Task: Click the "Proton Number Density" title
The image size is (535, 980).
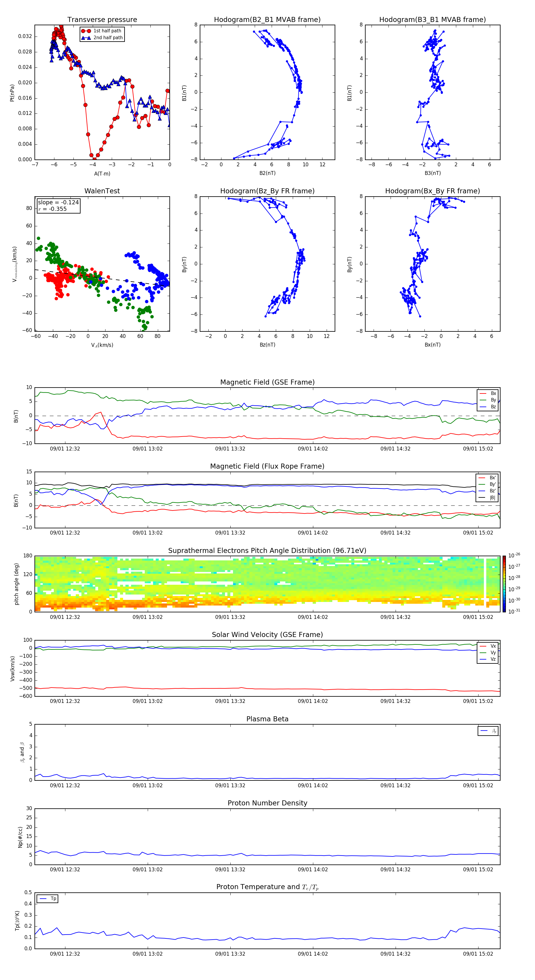Action: coord(267,803)
